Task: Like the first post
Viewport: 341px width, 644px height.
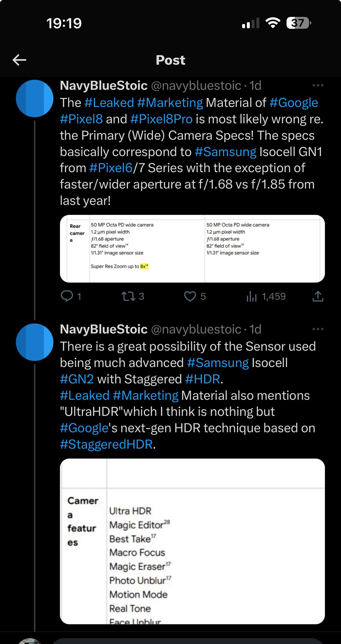Action: pos(190,296)
